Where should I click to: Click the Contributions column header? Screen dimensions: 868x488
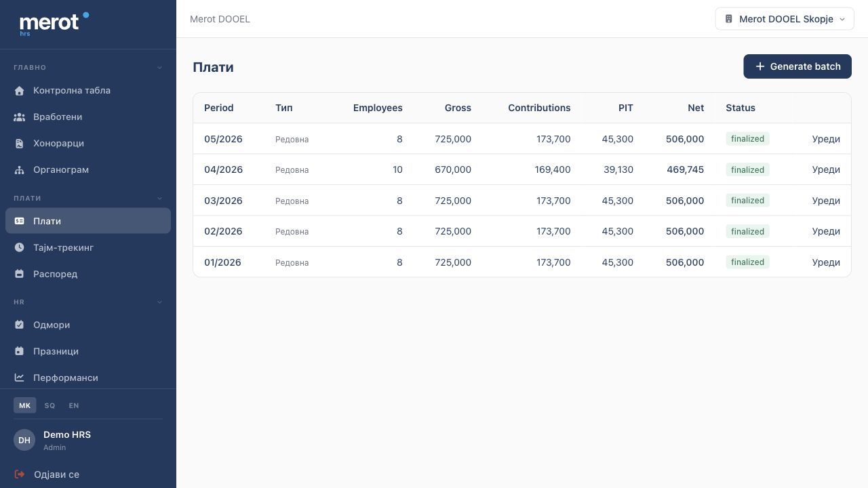coord(539,108)
